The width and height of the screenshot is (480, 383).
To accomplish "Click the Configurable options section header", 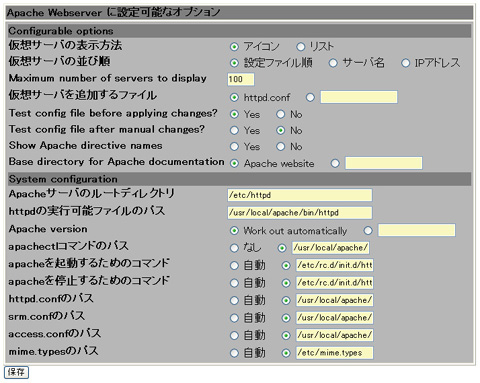I will tap(239, 31).
